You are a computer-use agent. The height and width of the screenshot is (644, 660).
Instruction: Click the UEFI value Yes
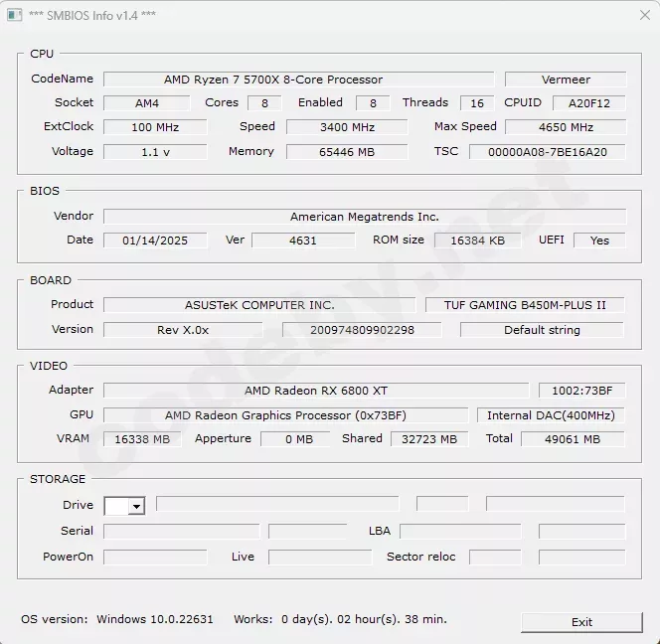599,241
